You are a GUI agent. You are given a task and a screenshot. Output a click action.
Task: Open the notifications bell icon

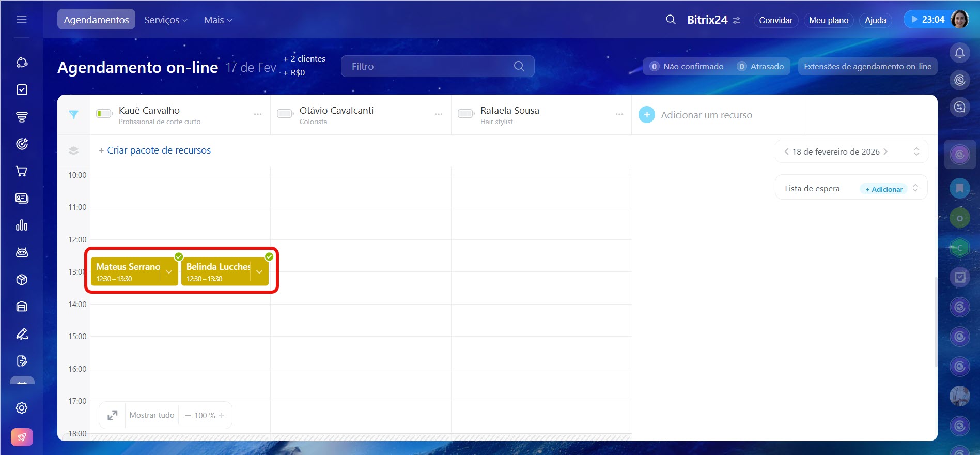959,53
